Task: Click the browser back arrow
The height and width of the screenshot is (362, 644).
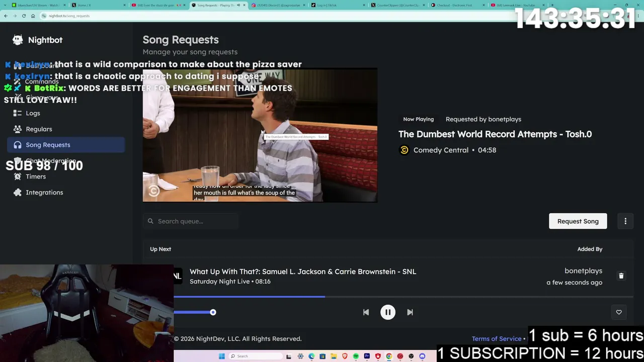Action: click(6, 16)
